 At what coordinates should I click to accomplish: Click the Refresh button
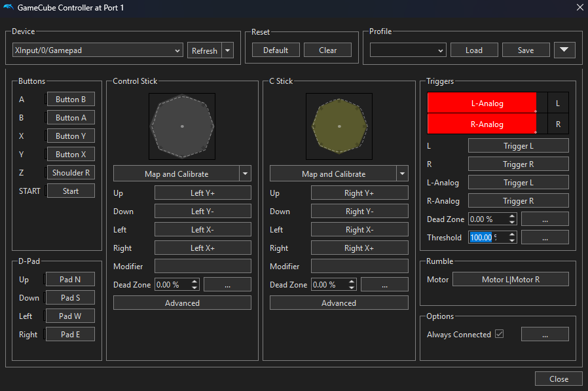204,50
